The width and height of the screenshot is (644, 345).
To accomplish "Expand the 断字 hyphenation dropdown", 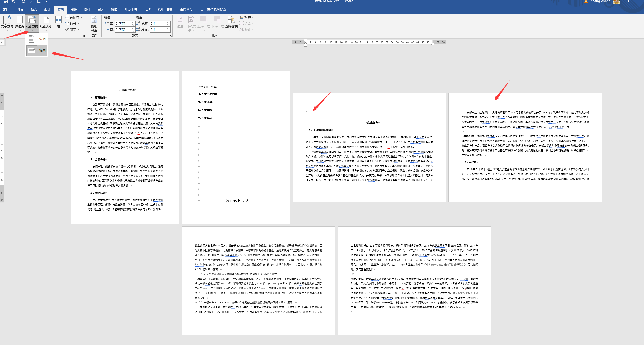I will [73, 29].
